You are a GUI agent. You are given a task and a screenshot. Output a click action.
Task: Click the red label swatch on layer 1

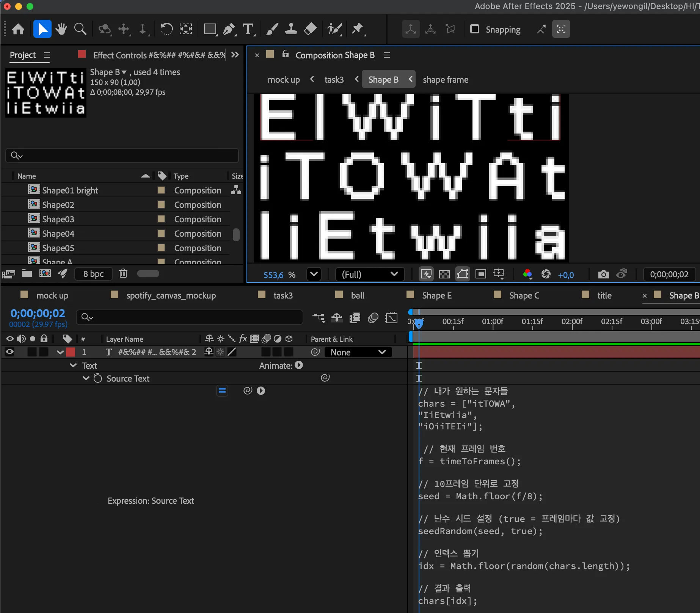click(x=71, y=352)
